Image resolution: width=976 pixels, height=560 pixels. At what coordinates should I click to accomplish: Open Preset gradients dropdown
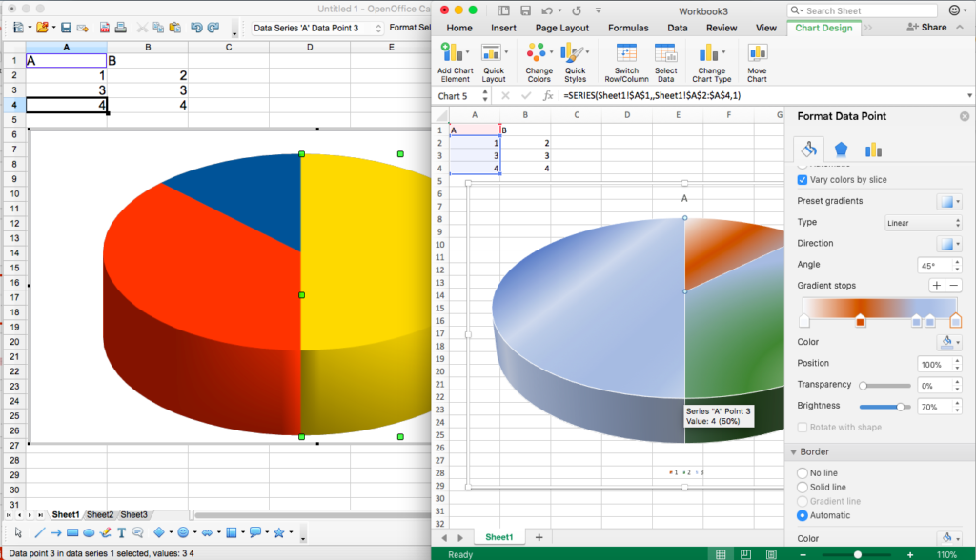[949, 201]
